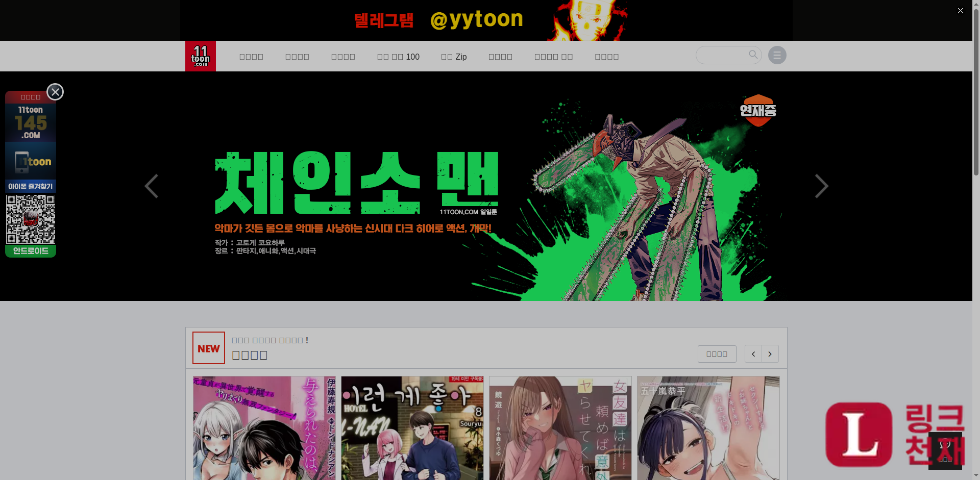The width and height of the screenshot is (980, 480).
Task: Click the QR code image in sidebar
Action: (31, 219)
